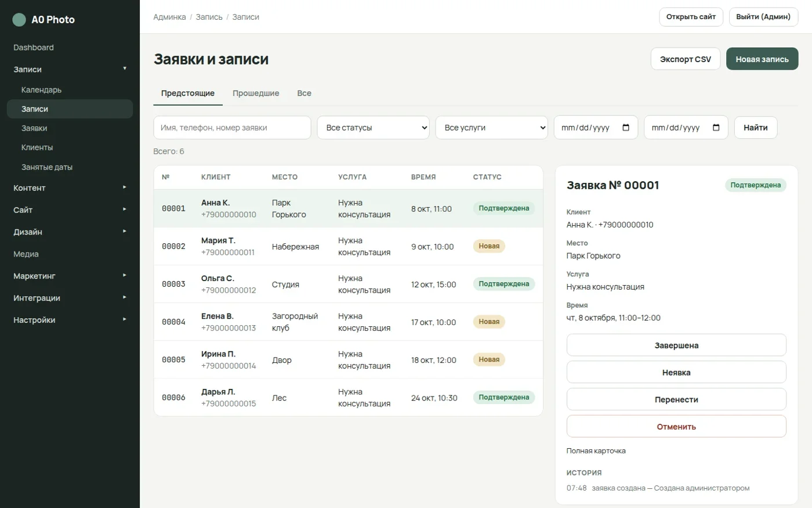812x508 pixels.
Task: Expand the Интеграции sidebar section
Action: (x=70, y=298)
